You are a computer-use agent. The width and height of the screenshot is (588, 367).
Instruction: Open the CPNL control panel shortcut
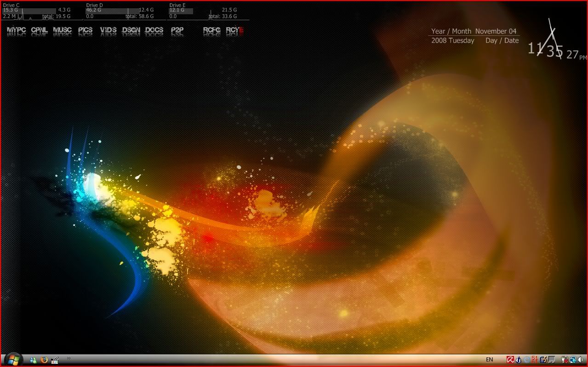pyautogui.click(x=39, y=30)
